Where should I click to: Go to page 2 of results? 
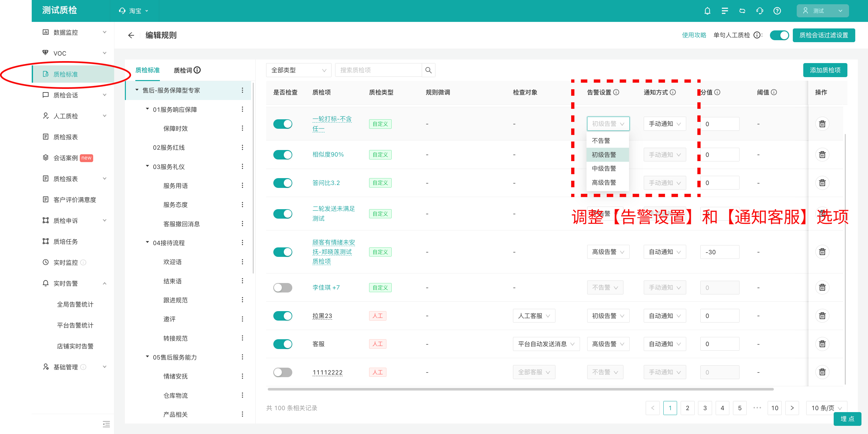pyautogui.click(x=688, y=408)
